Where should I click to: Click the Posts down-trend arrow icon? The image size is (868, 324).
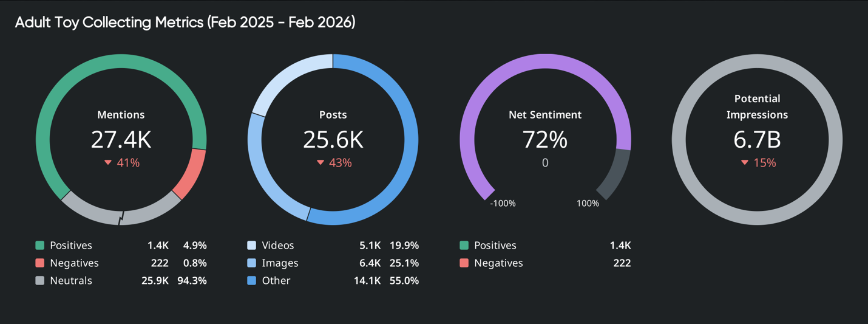320,163
